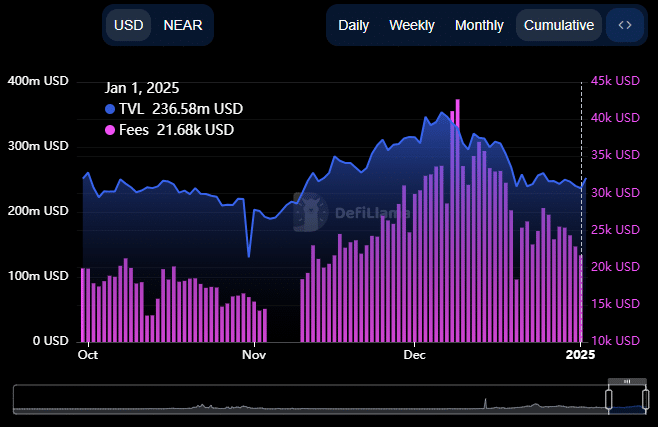Image resolution: width=658 pixels, height=427 pixels.
Task: Switch currency to USD
Action: pos(128,25)
